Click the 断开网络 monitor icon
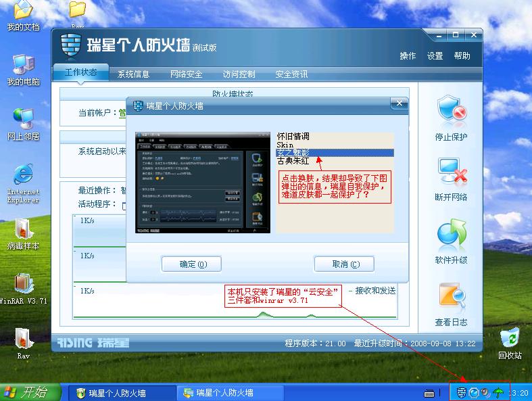The image size is (532, 401). tap(452, 172)
